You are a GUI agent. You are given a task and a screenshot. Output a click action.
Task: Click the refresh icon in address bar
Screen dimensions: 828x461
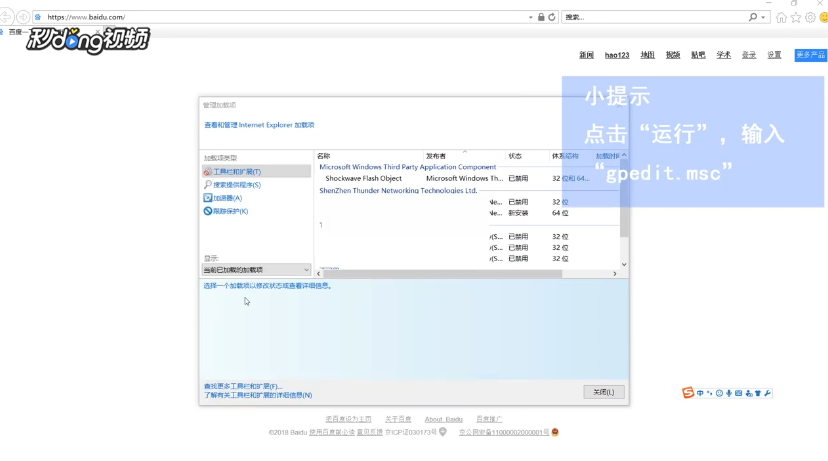552,17
